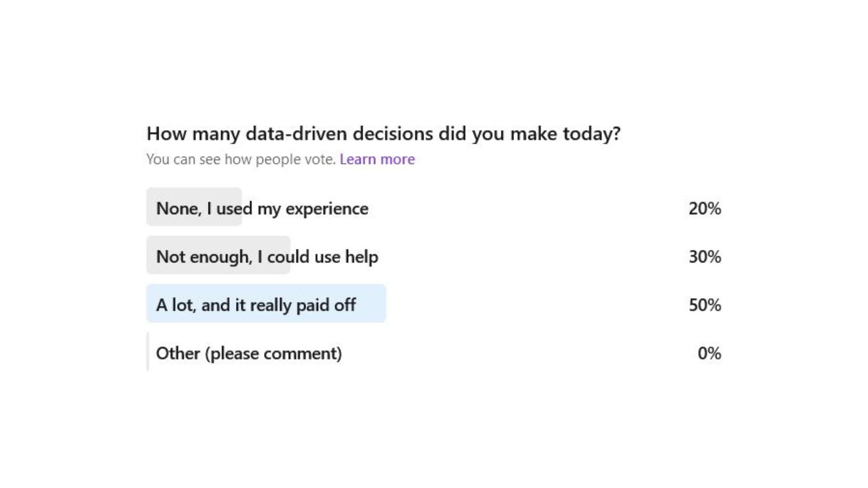Click the purple "Learn more" hyperlink text

click(x=377, y=159)
